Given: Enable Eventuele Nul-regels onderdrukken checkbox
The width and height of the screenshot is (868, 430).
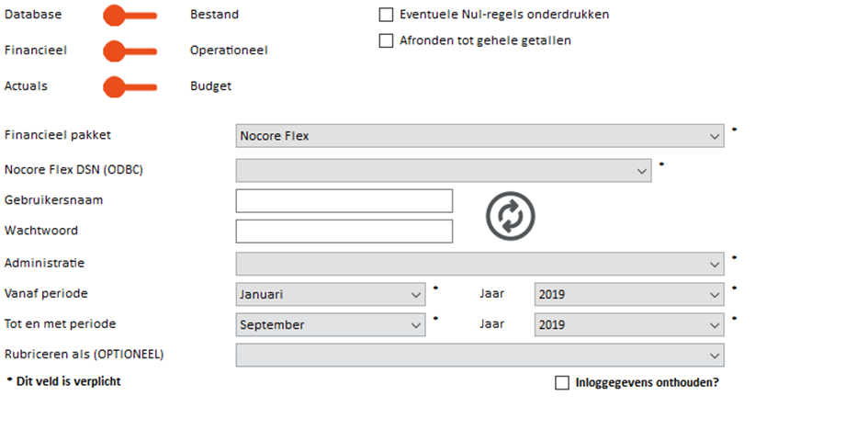Looking at the screenshot, I should click(x=386, y=15).
